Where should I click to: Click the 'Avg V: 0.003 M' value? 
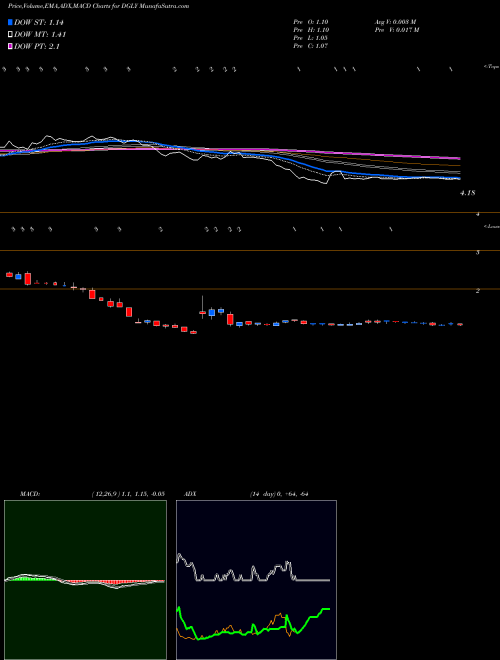395,22
